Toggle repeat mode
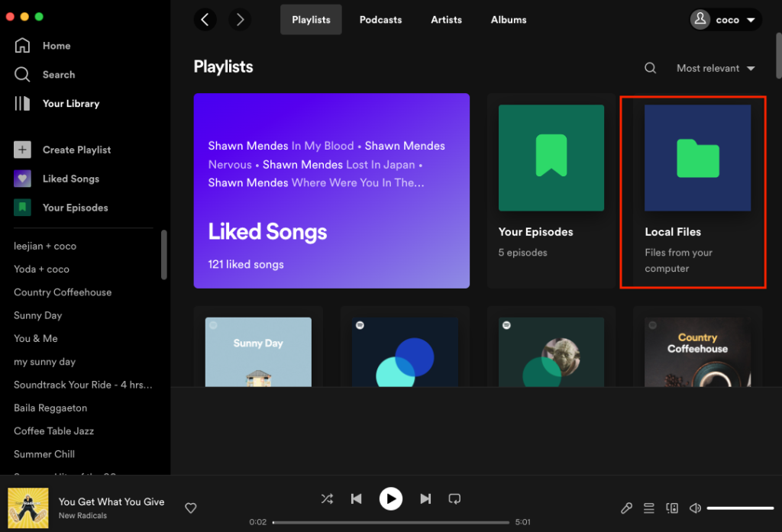782x532 pixels. 454,499
